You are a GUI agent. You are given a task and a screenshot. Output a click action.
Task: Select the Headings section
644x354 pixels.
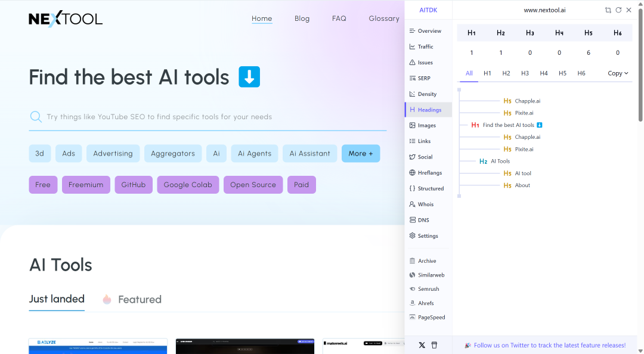428,110
